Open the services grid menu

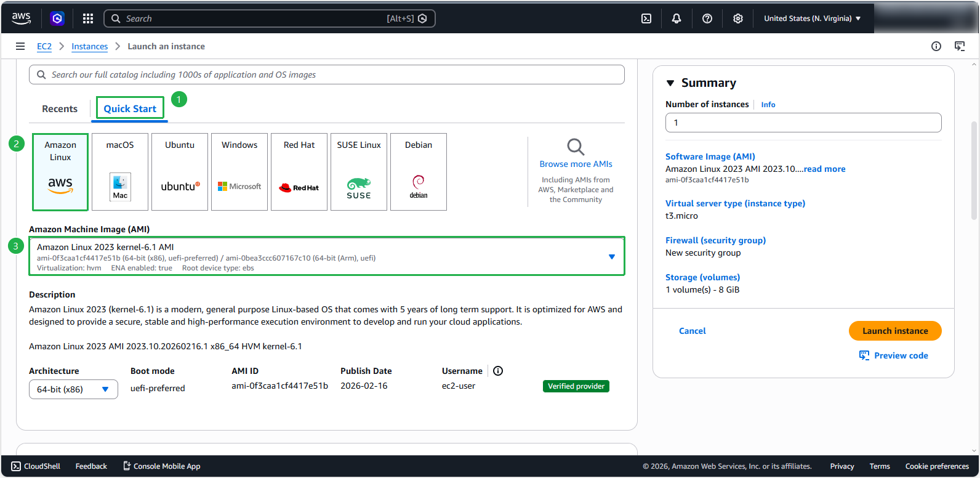[88, 18]
